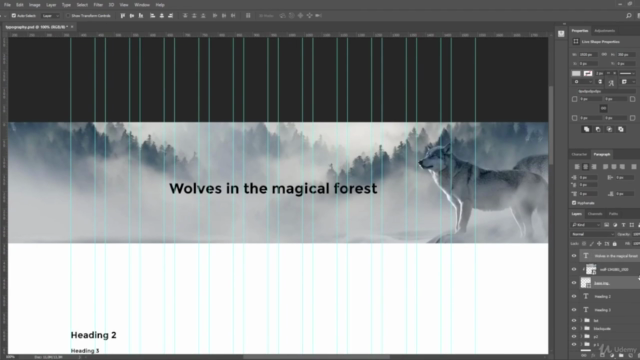Left align text in Paragraph panel
Image resolution: width=640 pixels, height=360 pixels.
(x=577, y=167)
